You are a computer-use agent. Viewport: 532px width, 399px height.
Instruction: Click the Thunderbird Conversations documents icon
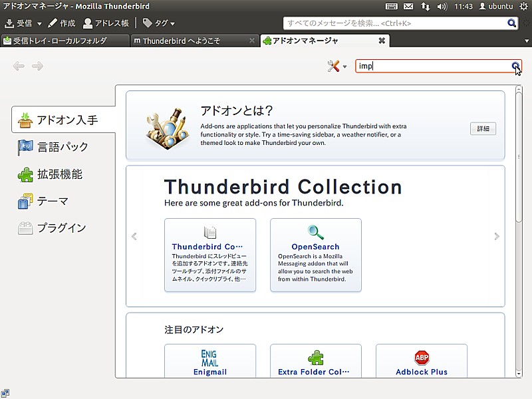coord(210,232)
